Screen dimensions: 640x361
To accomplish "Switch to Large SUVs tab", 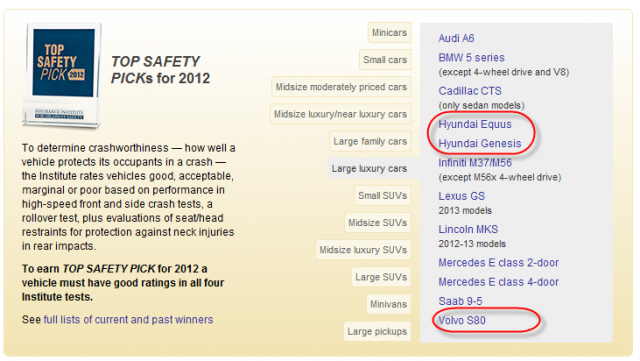I will tap(380, 277).
